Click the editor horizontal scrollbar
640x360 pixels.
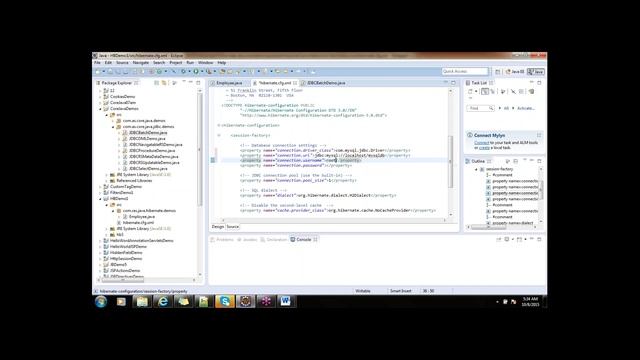pyautogui.click(x=333, y=220)
